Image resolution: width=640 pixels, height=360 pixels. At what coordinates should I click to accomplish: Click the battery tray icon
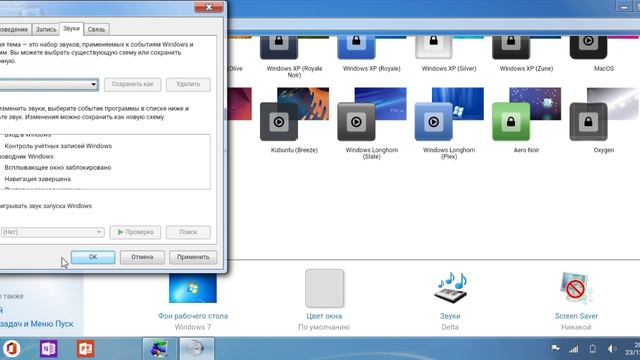pyautogui.click(x=593, y=349)
